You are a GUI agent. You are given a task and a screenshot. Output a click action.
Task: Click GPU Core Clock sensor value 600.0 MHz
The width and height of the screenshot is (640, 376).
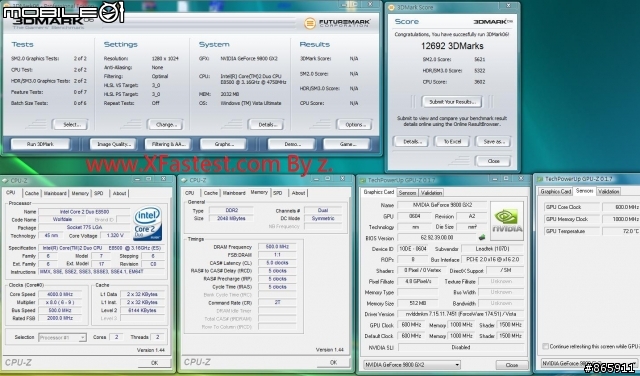pos(621,207)
